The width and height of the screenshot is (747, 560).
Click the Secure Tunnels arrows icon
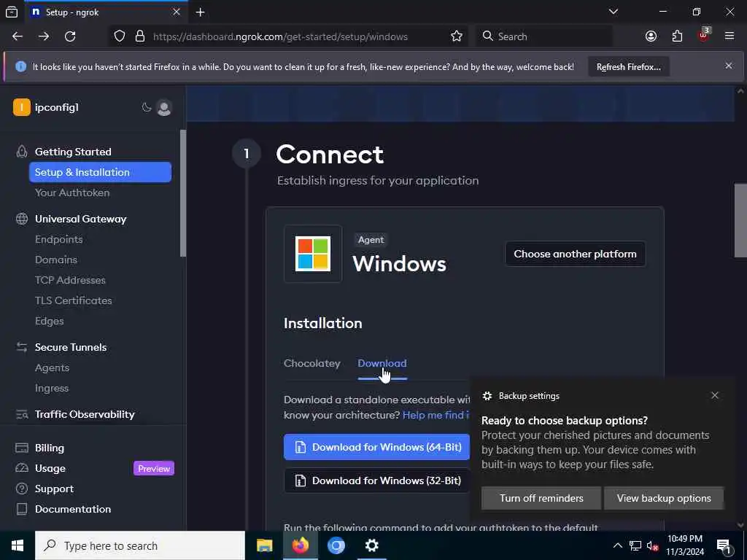22,346
